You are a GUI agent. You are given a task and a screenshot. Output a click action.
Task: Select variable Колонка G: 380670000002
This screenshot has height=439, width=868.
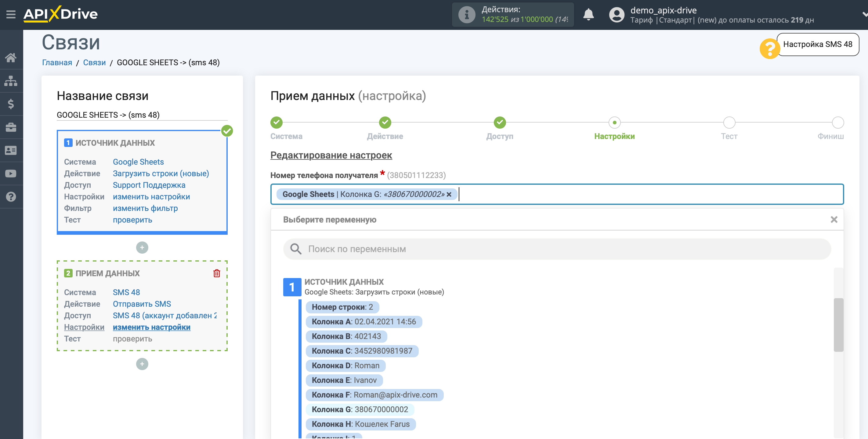pos(360,409)
